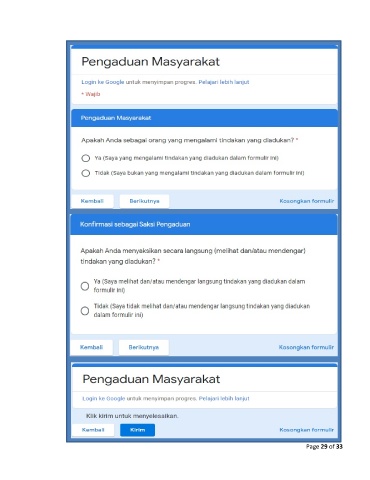Click Kembali button next to Kirim
The height and width of the screenshot is (480, 370).
pos(93,430)
